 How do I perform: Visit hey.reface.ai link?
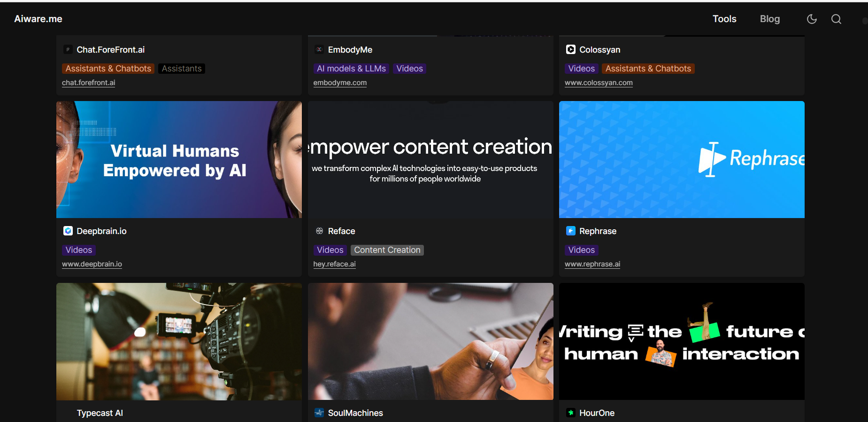[335, 264]
